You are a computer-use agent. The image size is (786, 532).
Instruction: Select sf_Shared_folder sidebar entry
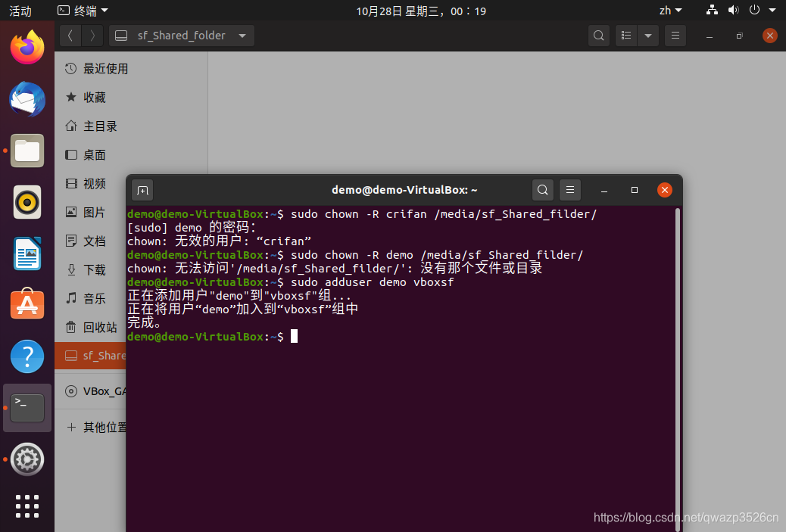pyautogui.click(x=91, y=356)
